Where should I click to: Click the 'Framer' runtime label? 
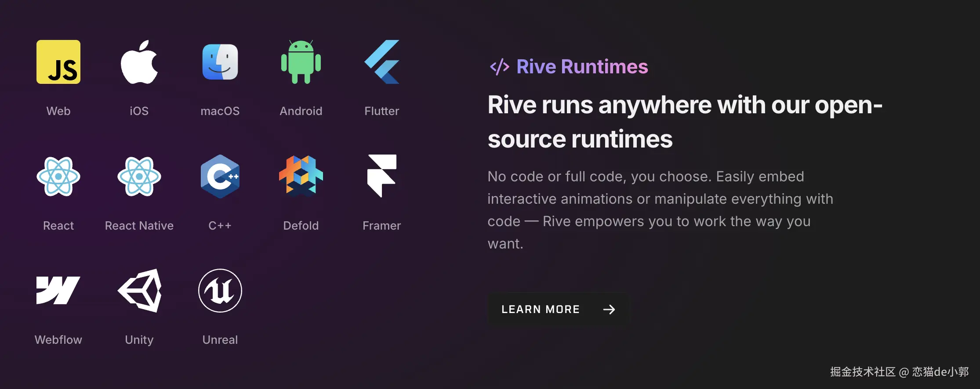pos(382,226)
